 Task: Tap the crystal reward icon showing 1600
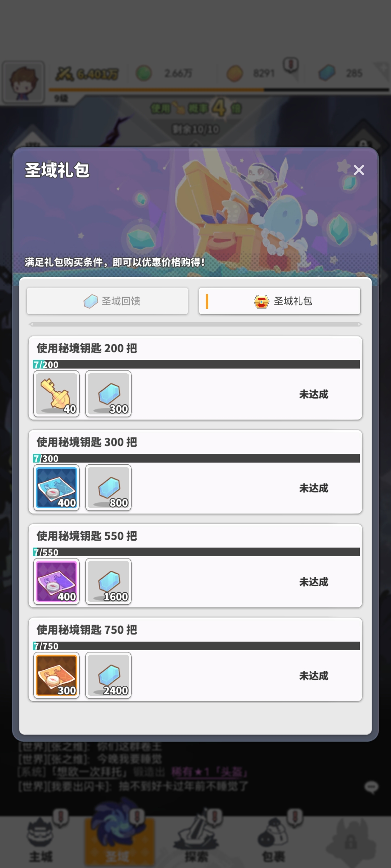pos(108,582)
